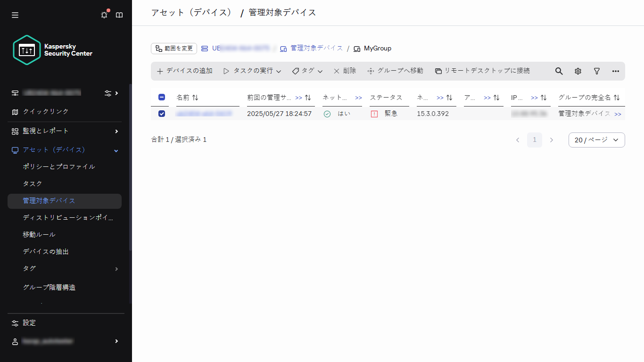Open column settings via the gear icon

(578, 71)
